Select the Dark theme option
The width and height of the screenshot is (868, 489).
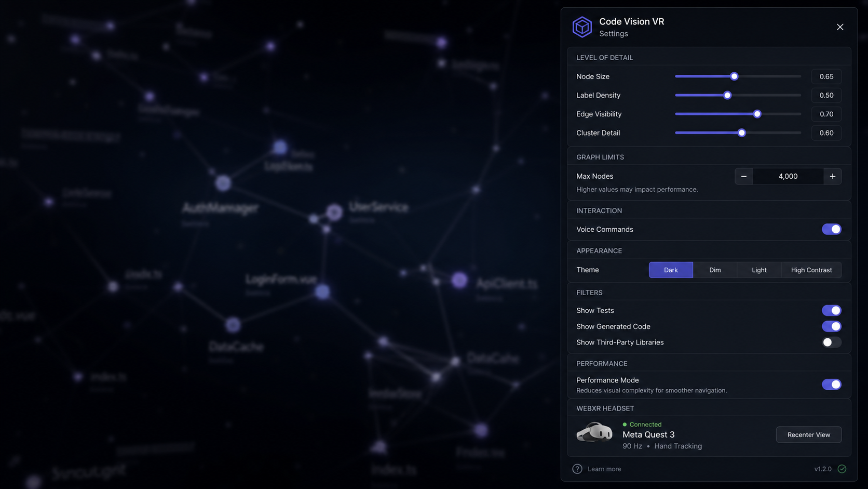671,270
